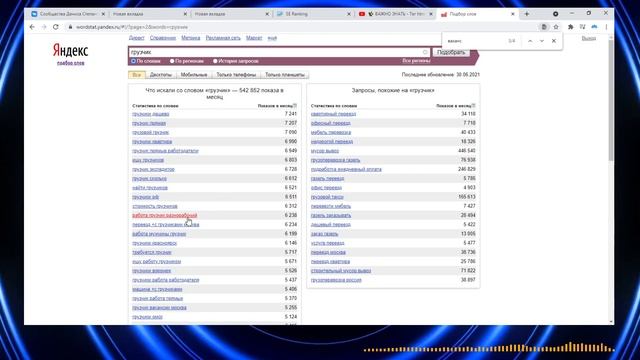This screenshot has height=360, width=640.
Task: Clear the грузчик search field with the x icon
Action: [x=425, y=52]
